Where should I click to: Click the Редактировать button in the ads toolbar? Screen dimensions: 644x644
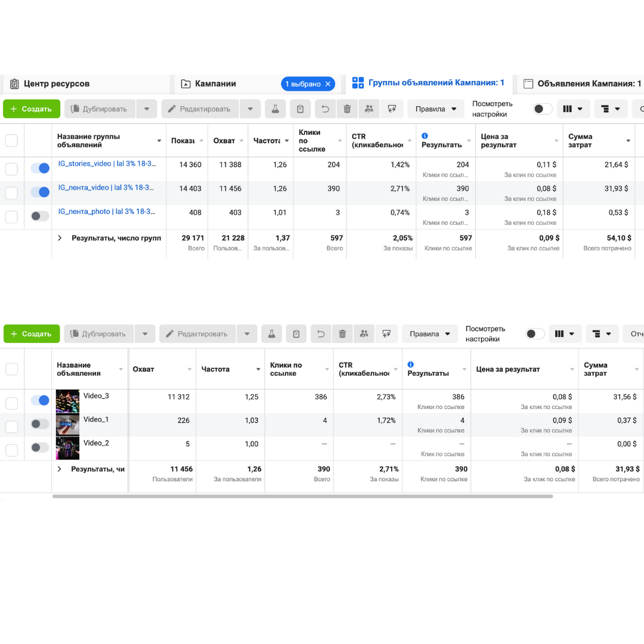pyautogui.click(x=197, y=334)
